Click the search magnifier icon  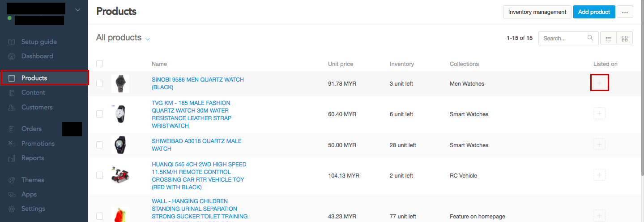[590, 38]
